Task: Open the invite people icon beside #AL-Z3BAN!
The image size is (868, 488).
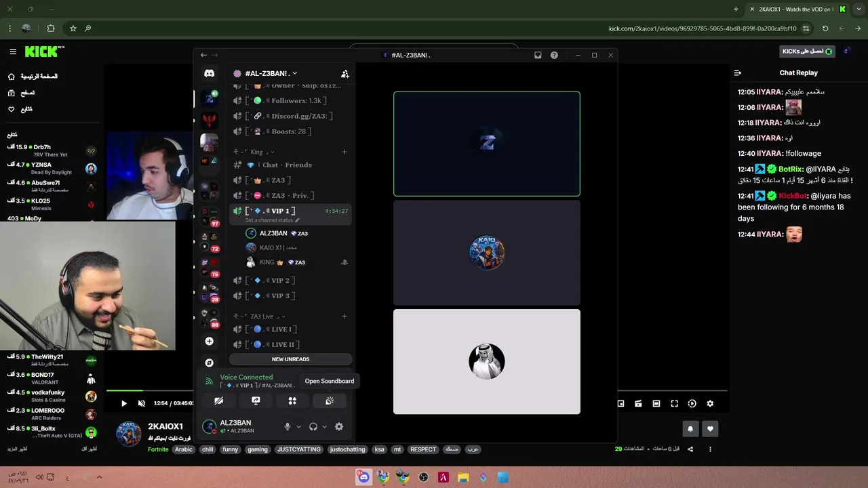Action: coord(344,74)
